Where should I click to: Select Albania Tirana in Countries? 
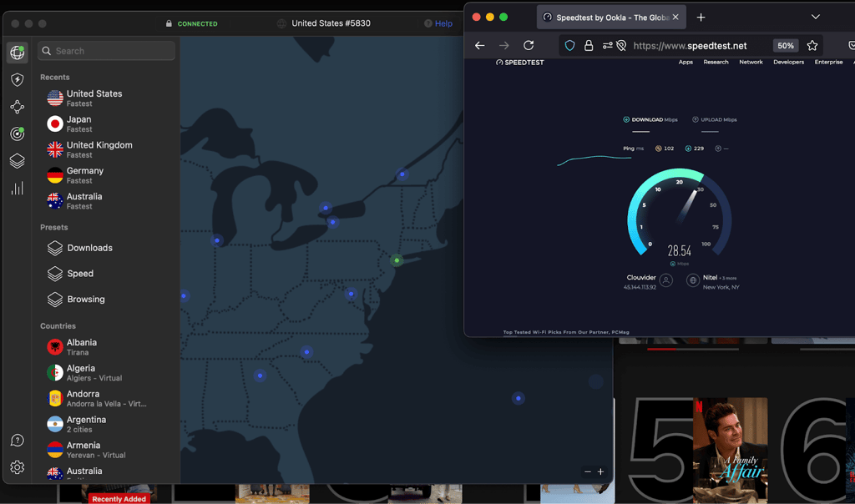click(106, 347)
